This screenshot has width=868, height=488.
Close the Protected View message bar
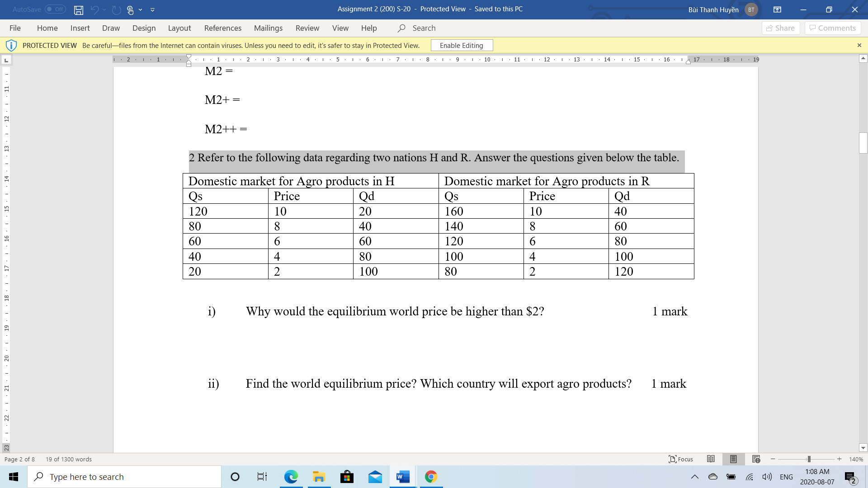859,45
